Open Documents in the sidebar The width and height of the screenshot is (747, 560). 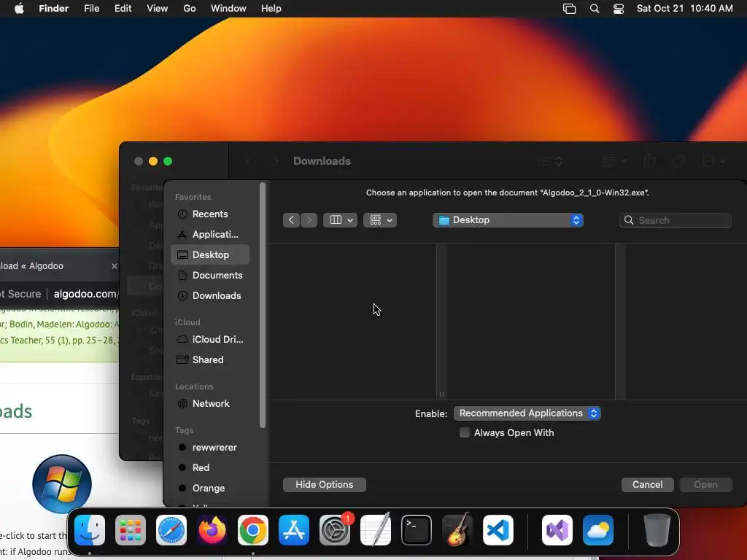[x=209, y=275]
